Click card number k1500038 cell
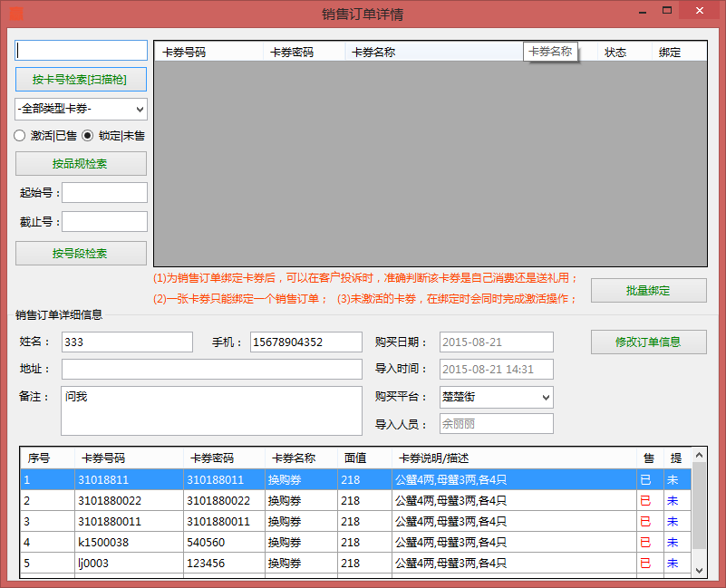This screenshot has width=726, height=588. pyautogui.click(x=130, y=542)
